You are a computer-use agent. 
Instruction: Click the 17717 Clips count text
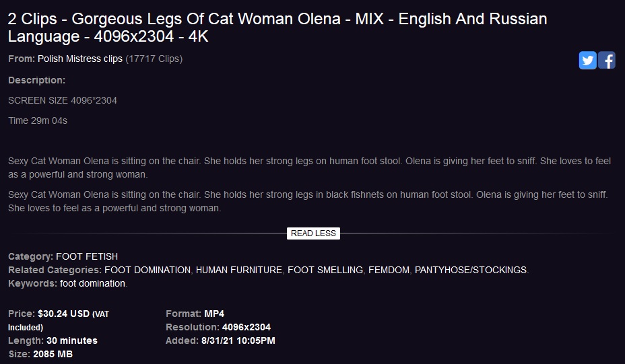[x=154, y=59]
